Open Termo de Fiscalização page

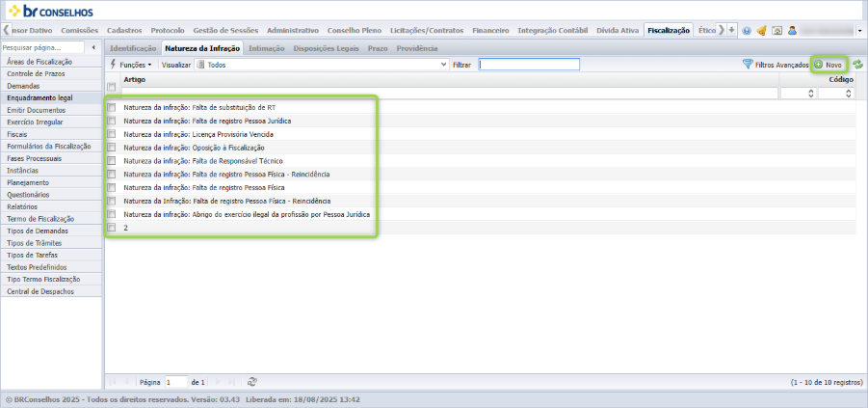(51, 219)
